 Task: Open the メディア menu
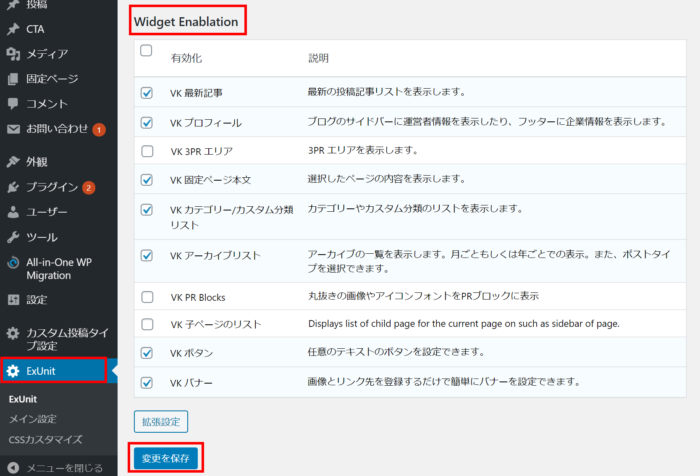47,54
